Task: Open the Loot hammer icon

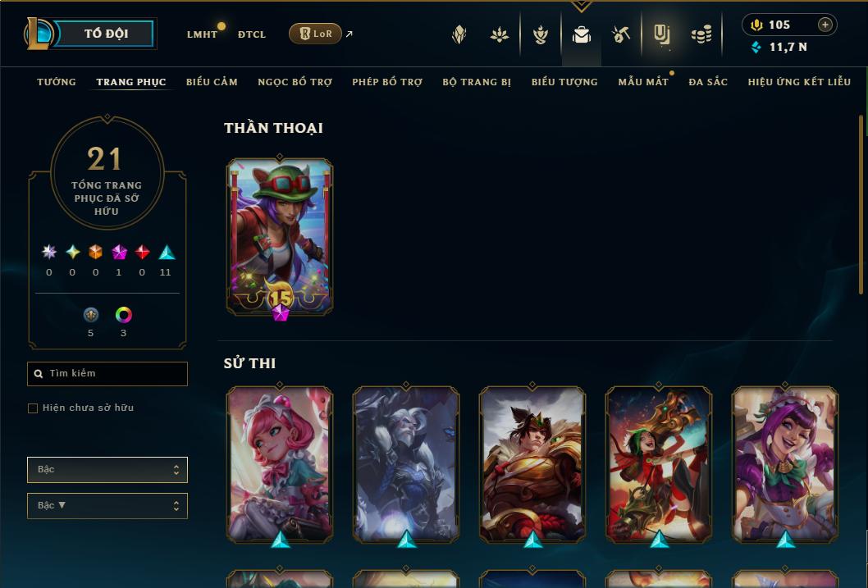Action: tap(621, 34)
